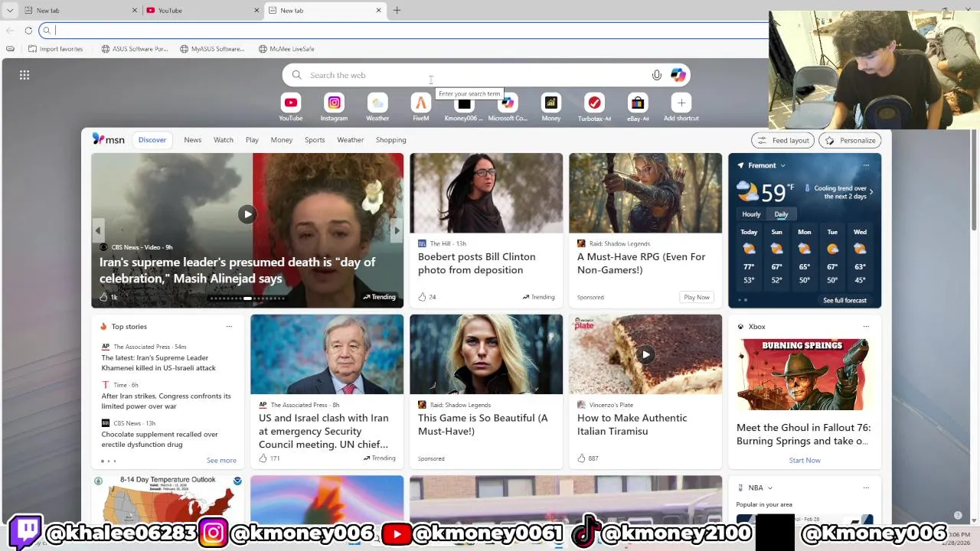This screenshot has width=980, height=551.
Task: Open the Turbotax ad shortcut
Action: (x=594, y=103)
